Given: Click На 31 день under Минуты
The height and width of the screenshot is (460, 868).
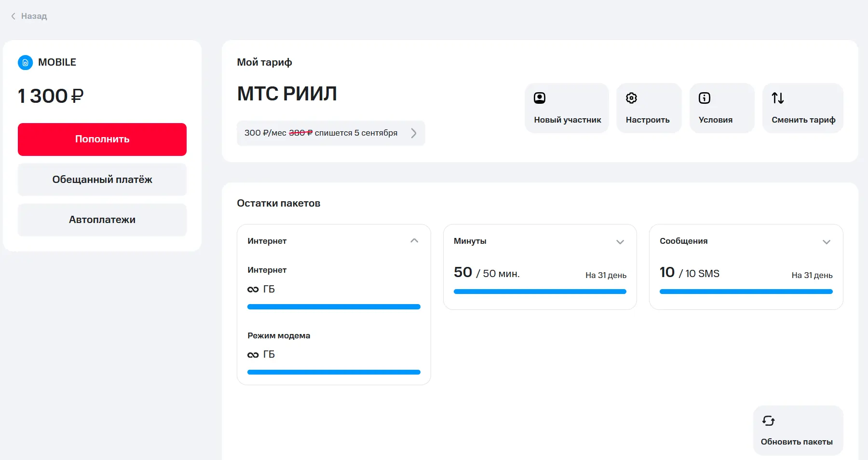Looking at the screenshot, I should (606, 275).
